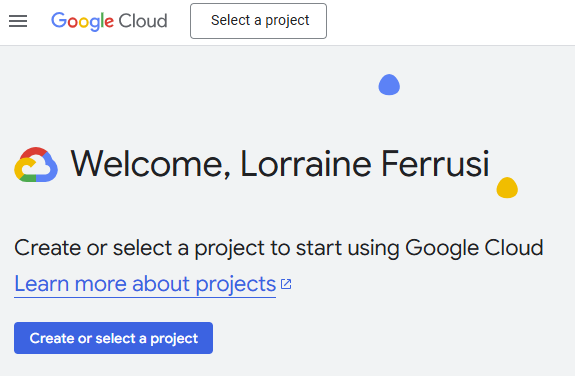Screen dimensions: 575x376
Task: Click the external link icon beside Learn more
Action: pyautogui.click(x=286, y=284)
